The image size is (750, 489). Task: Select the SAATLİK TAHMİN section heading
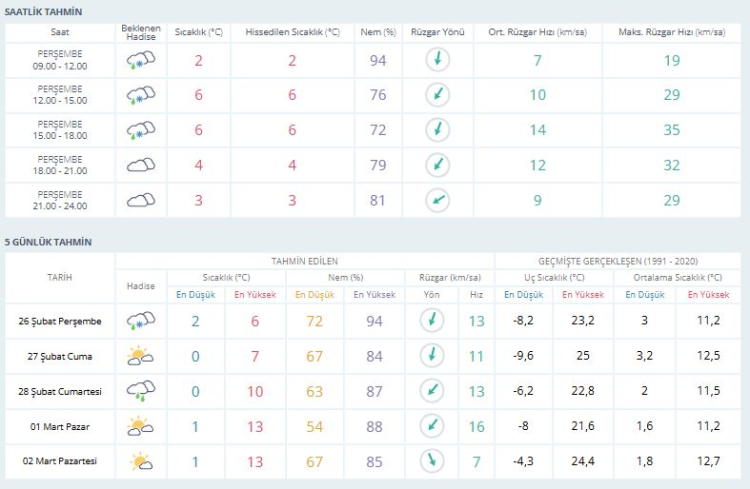[44, 11]
